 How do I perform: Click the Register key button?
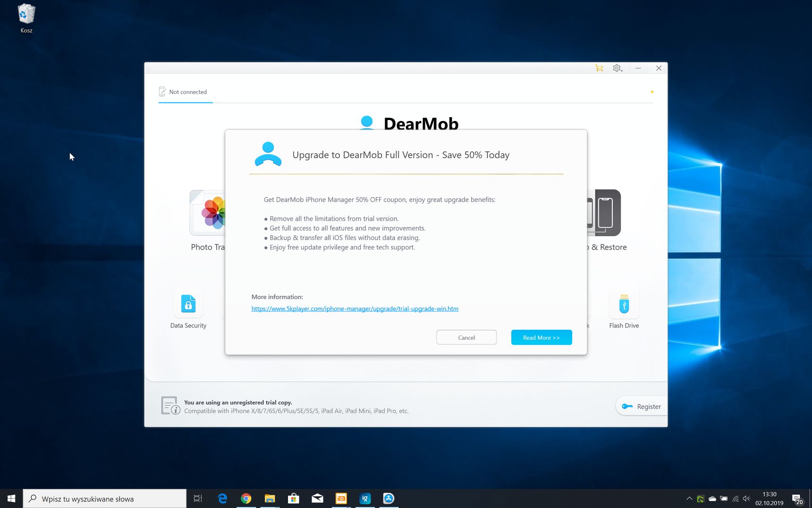tap(642, 406)
